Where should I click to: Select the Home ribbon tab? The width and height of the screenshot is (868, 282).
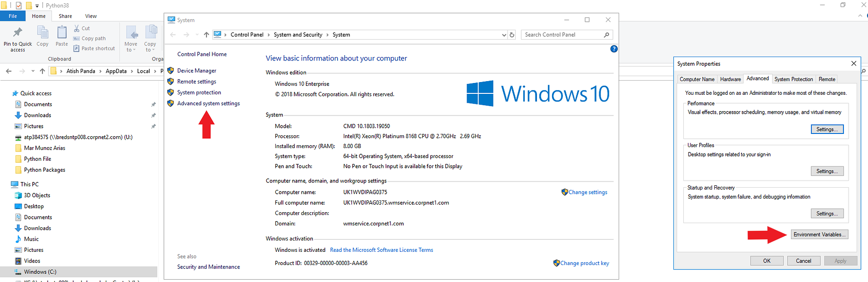pos(39,16)
